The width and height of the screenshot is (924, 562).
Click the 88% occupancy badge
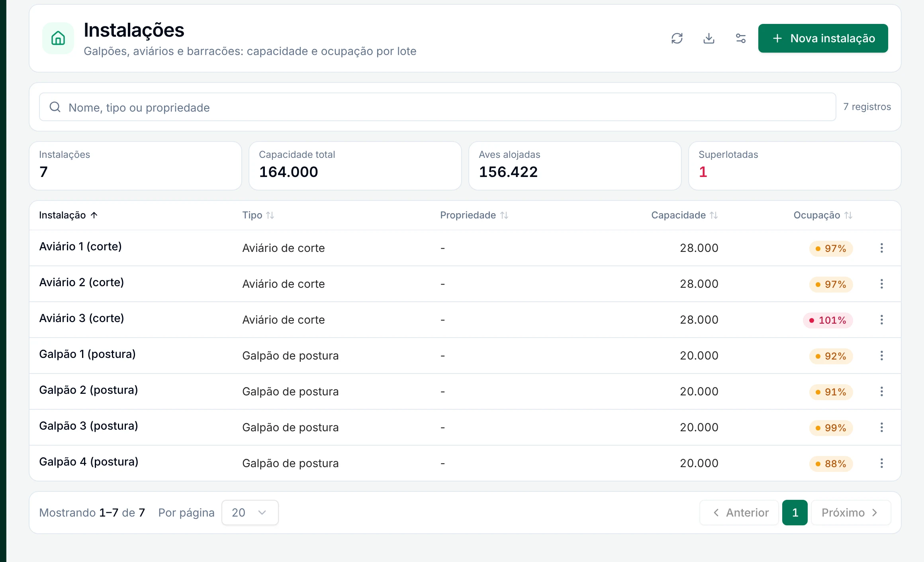tap(831, 464)
